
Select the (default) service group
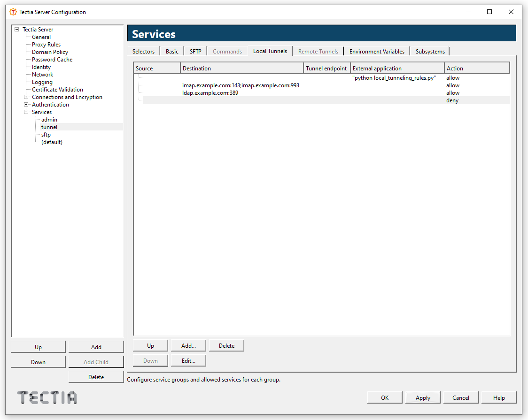[x=52, y=142]
